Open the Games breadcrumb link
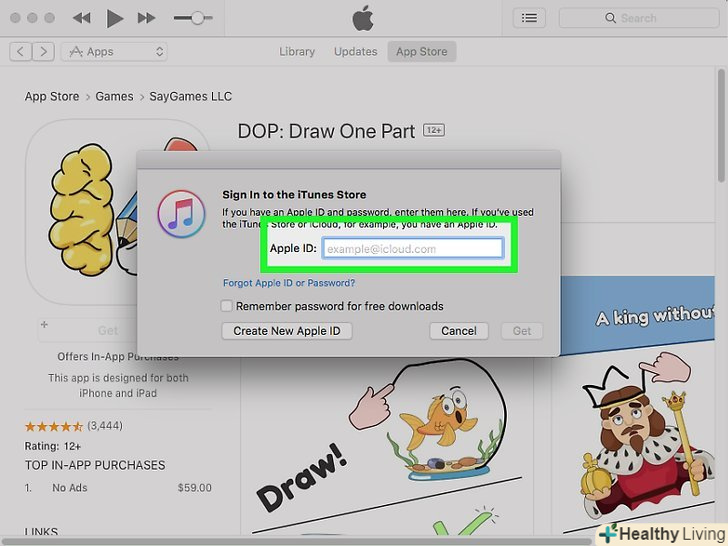The height and width of the screenshot is (546, 728). pyautogui.click(x=114, y=97)
